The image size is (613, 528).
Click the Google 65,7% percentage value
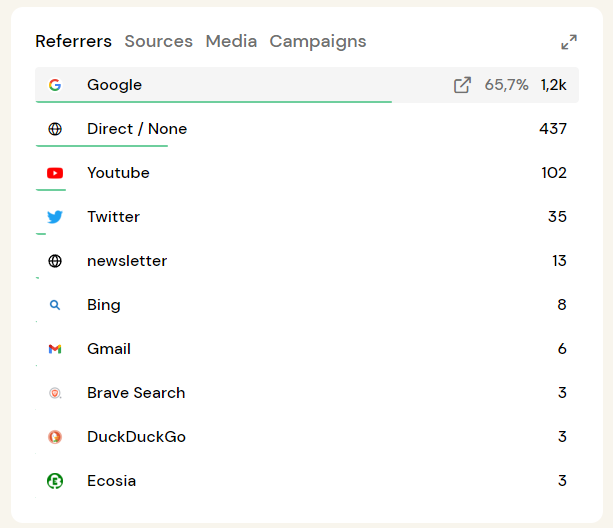point(506,85)
